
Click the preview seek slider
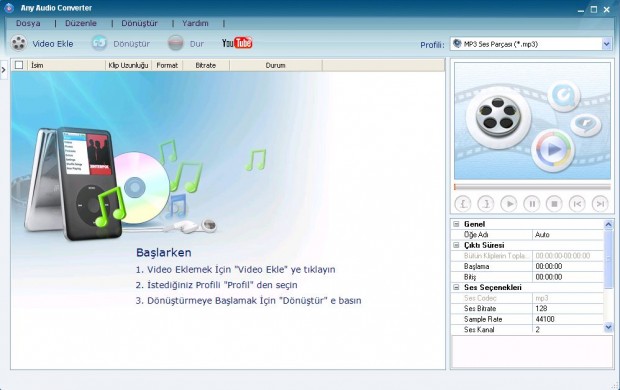point(532,187)
